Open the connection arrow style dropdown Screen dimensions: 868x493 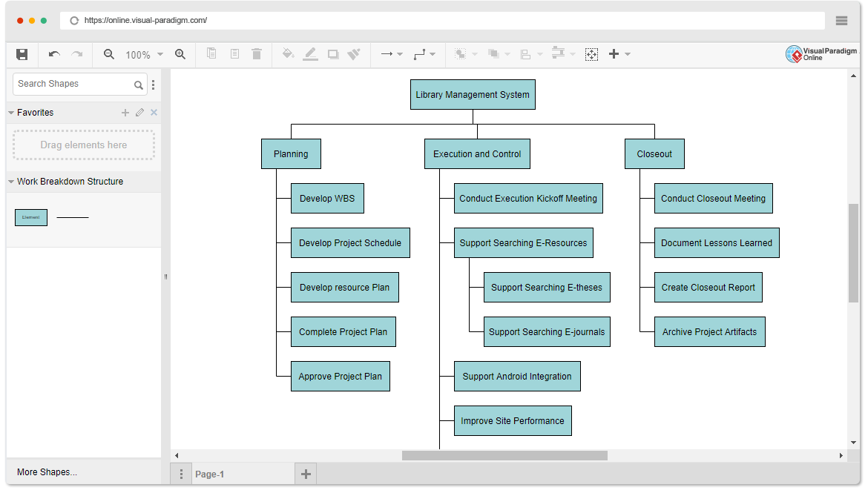coord(392,54)
